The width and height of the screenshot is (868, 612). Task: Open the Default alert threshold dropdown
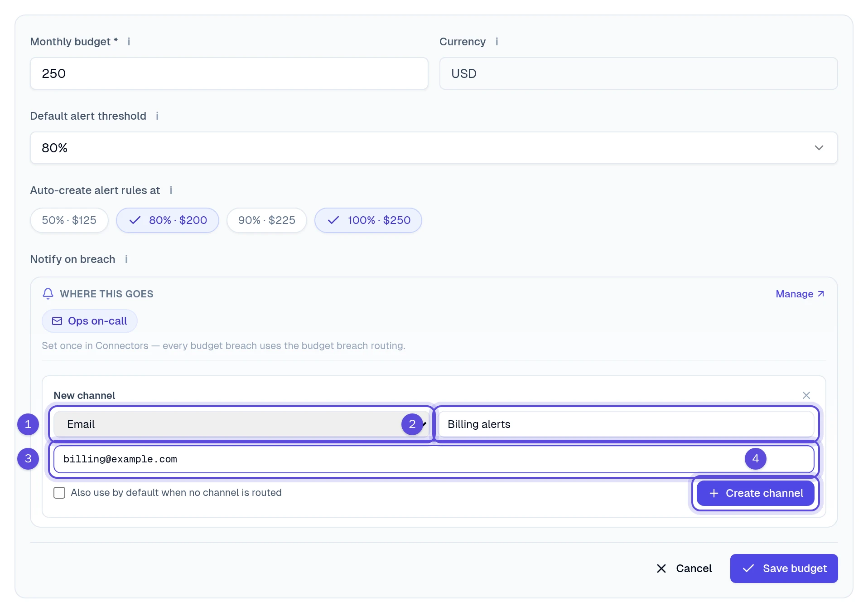pos(434,148)
